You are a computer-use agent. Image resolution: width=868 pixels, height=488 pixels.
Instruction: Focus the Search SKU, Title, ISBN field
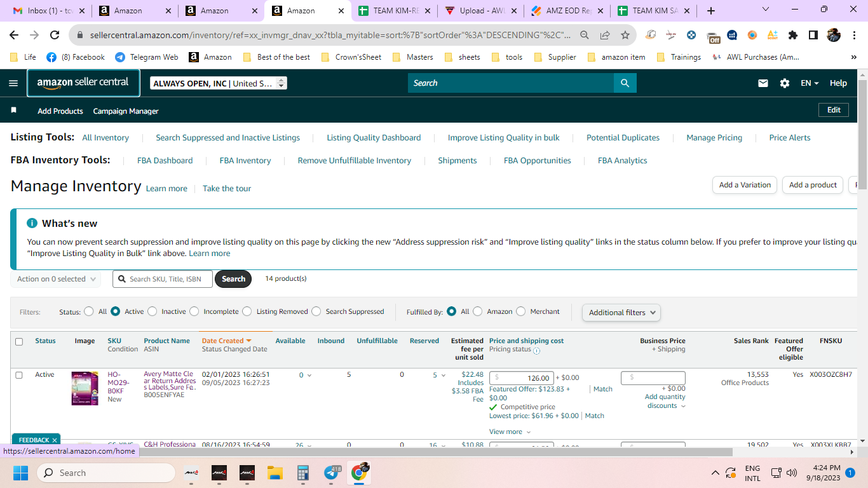163,279
